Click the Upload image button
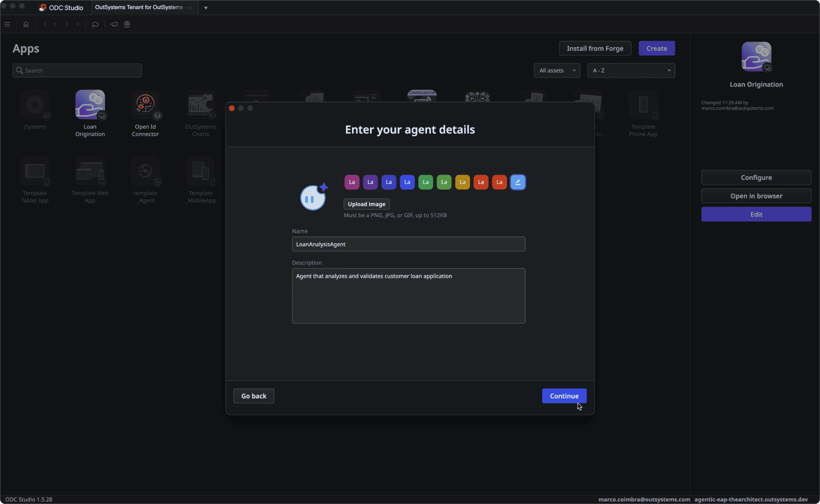This screenshot has width=820, height=504. click(366, 204)
